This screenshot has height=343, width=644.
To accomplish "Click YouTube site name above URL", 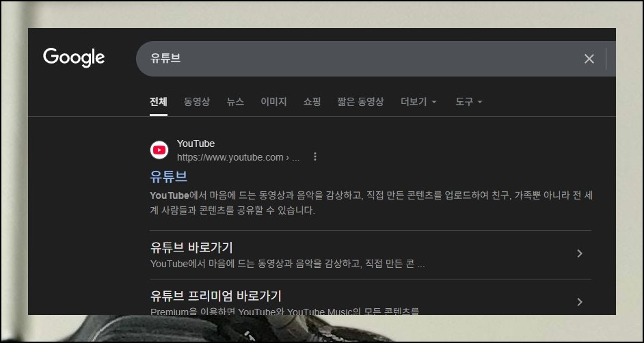I will 196,143.
